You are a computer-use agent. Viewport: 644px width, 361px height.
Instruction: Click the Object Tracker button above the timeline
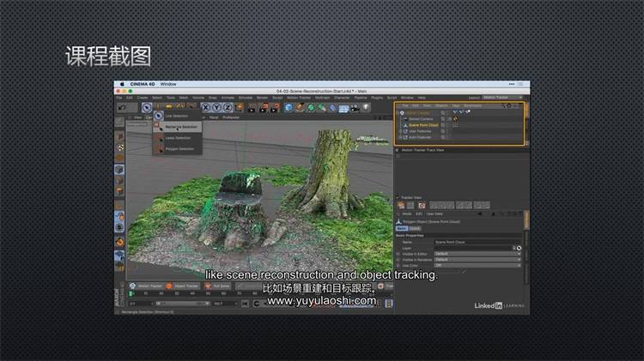pos(182,286)
